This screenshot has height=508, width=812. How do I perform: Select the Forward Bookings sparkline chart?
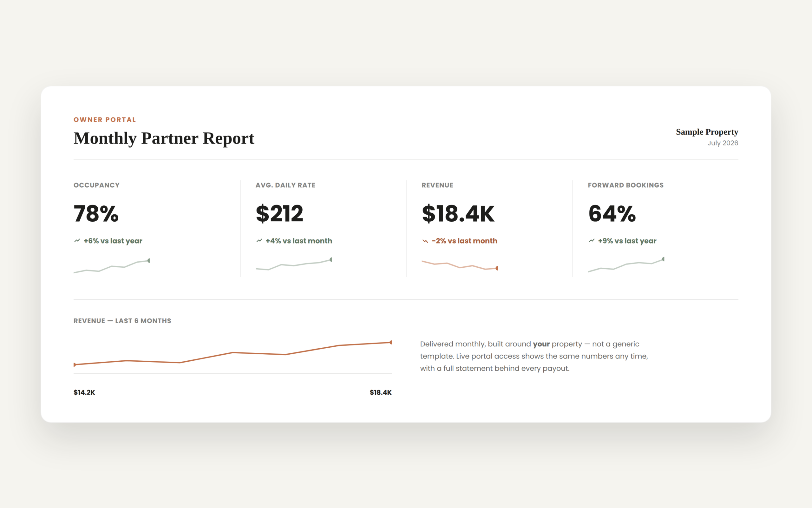pyautogui.click(x=626, y=265)
